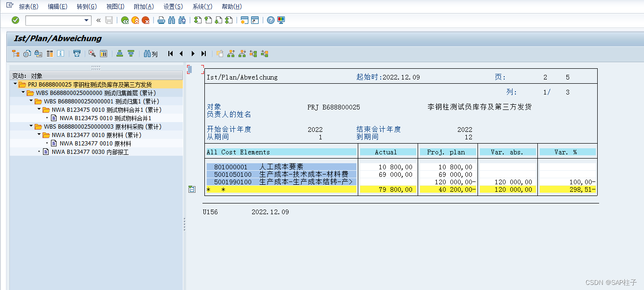This screenshot has width=644, height=290.
Task: Open the 设置(S) menu
Action: click(173, 7)
